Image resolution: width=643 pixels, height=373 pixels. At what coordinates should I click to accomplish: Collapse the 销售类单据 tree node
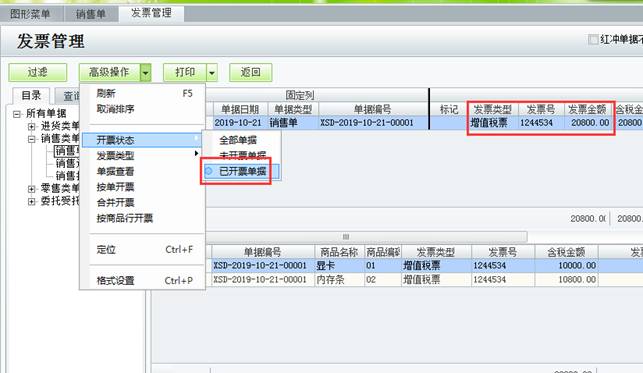tap(32, 139)
